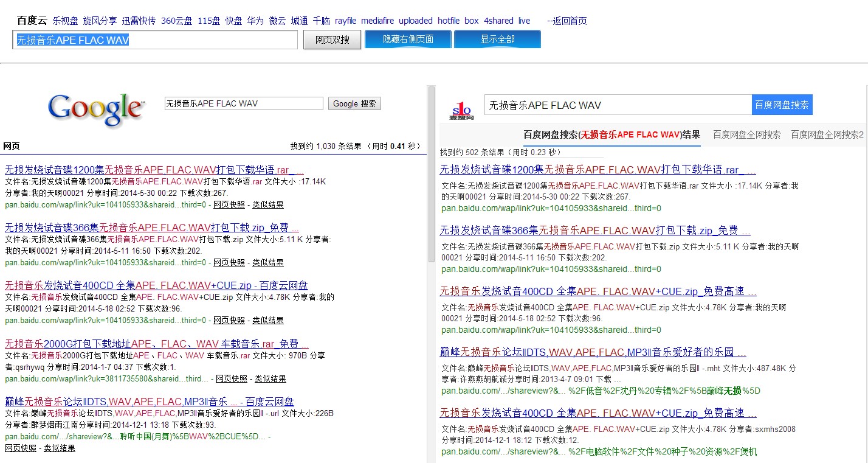The height and width of the screenshot is (463, 868).
Task: Open Google result 发烧试音400CD 百度云网盘
Action: (x=156, y=285)
